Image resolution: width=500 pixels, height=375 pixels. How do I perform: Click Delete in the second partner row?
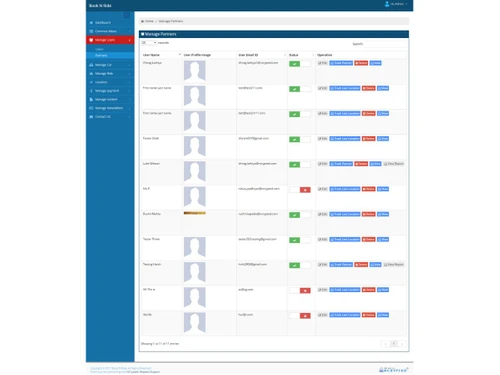coord(369,88)
